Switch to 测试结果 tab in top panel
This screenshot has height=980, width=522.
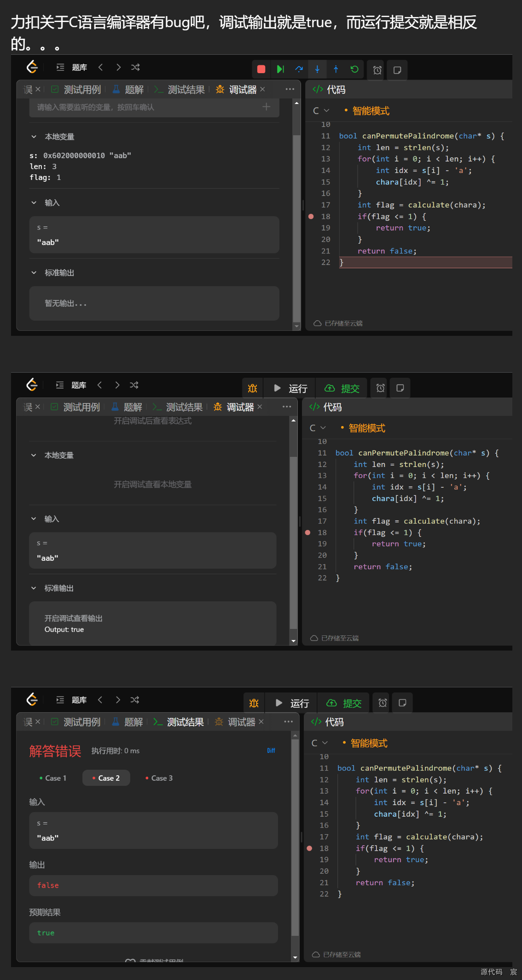coord(180,89)
